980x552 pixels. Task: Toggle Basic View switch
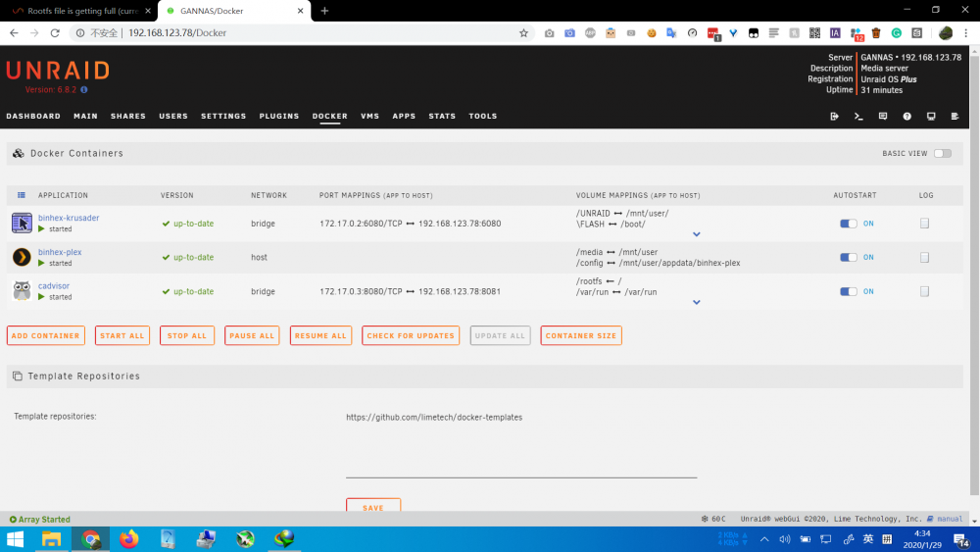[943, 153]
